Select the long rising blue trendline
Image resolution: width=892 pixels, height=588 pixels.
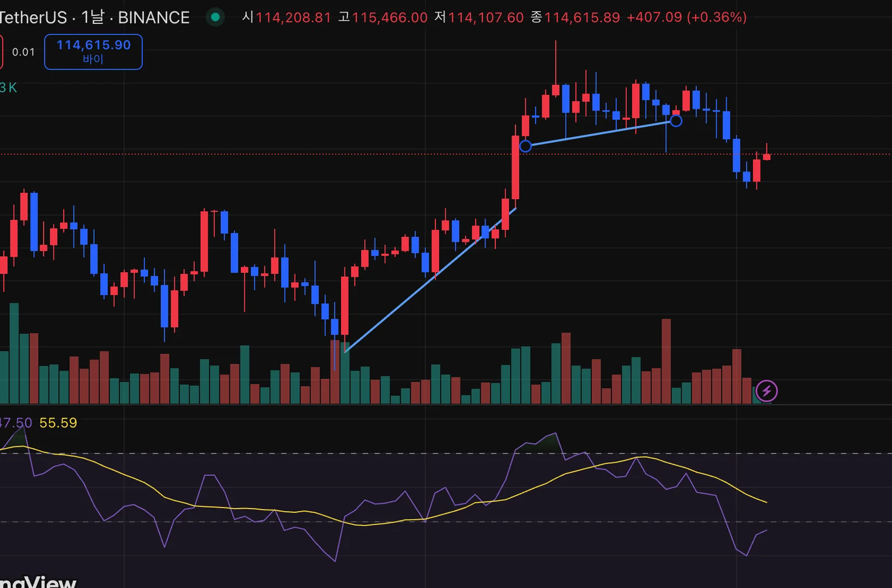point(430,280)
